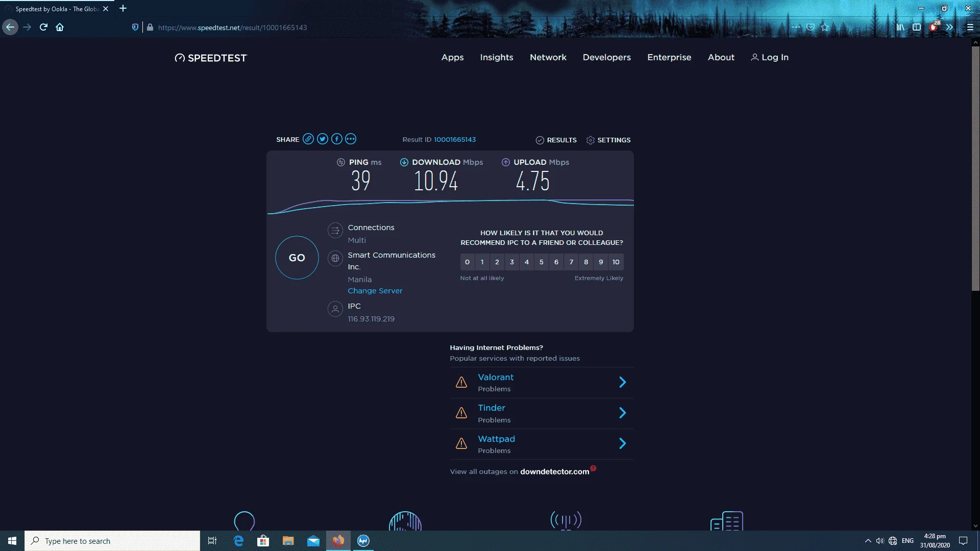
Task: Open Windows Start menu
Action: coord(12,541)
